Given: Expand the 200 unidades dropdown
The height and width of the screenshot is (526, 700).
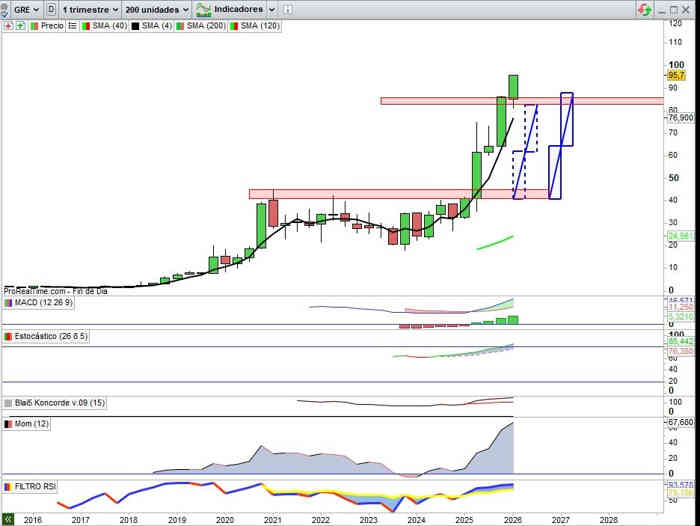Looking at the screenshot, I should click(156, 9).
